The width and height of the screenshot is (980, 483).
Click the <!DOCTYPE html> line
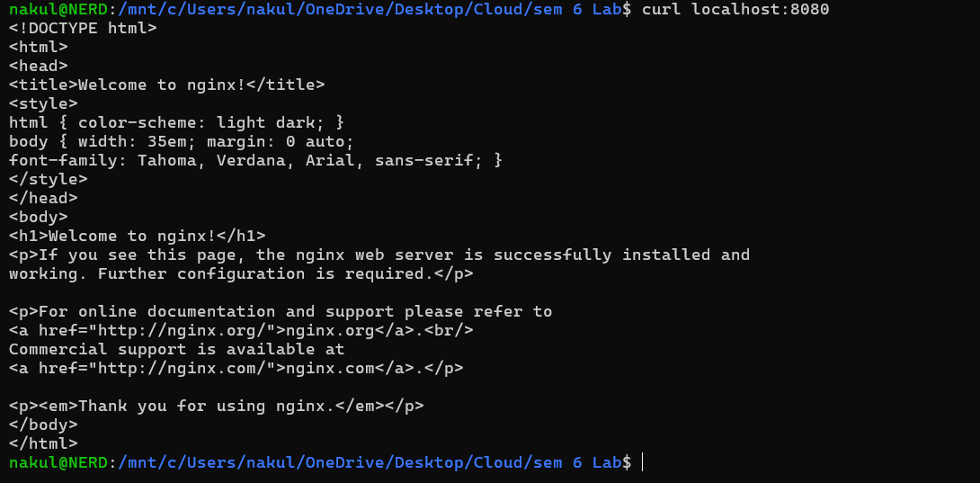83,28
